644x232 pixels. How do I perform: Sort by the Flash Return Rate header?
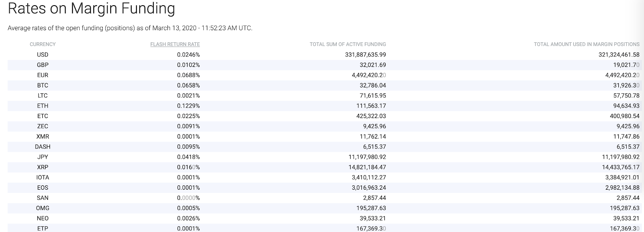175,44
